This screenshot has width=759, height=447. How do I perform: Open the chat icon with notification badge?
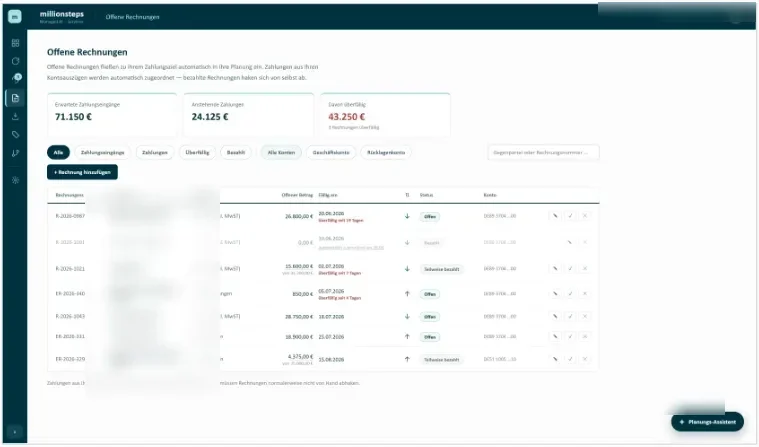[16, 79]
